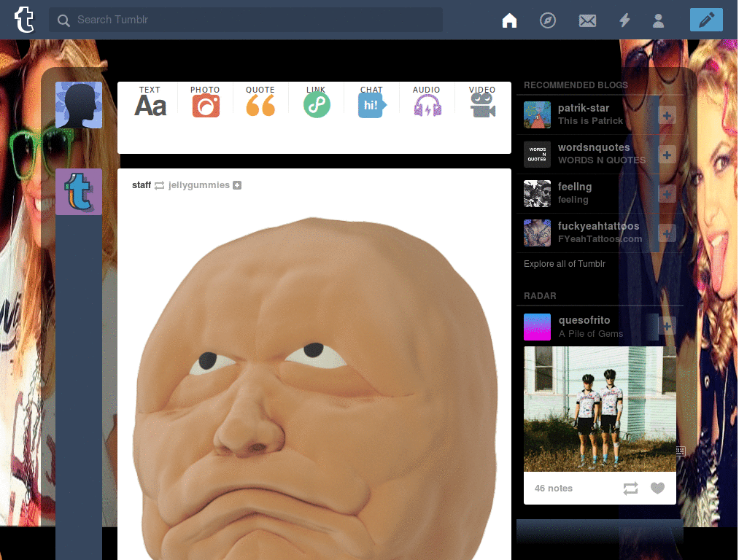The height and width of the screenshot is (560, 747).
Task: Click the staff blog avatar thumbnail
Action: [79, 192]
